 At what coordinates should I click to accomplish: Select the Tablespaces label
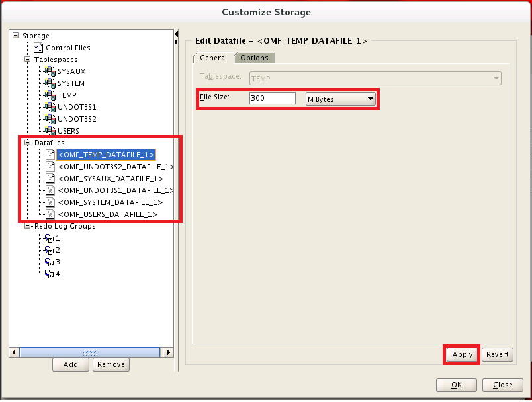tap(56, 60)
